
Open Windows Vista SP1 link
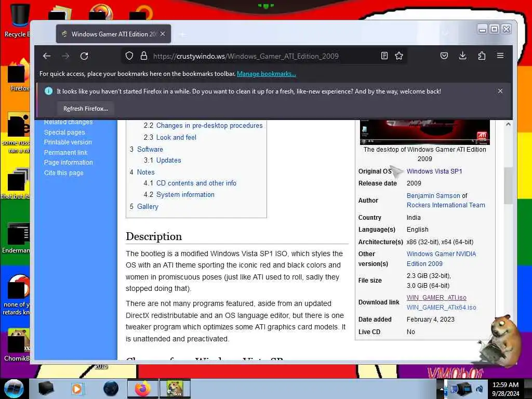[434, 171]
